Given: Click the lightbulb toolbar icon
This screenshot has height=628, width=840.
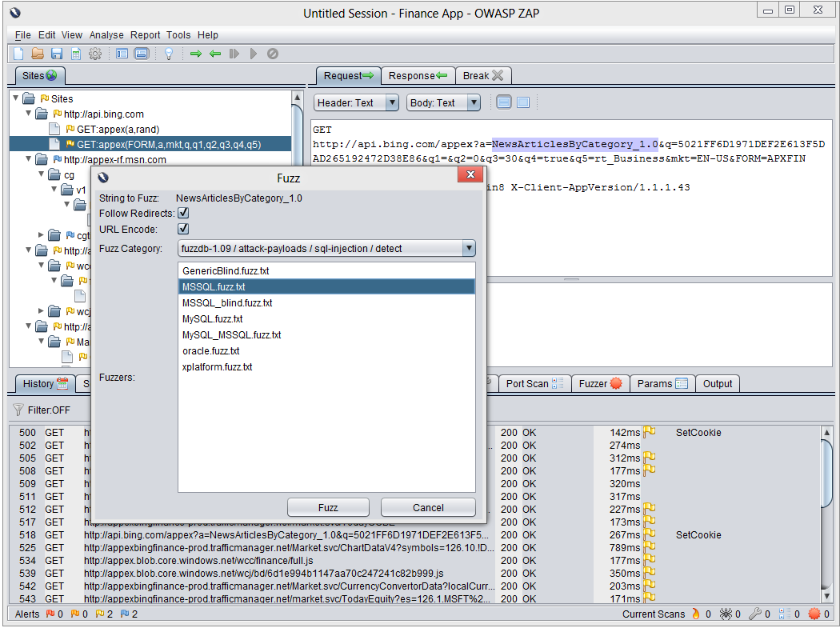Looking at the screenshot, I should tap(169, 54).
